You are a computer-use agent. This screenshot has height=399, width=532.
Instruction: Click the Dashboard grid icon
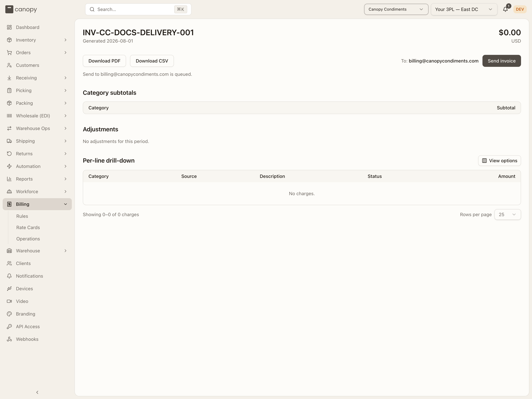[x=9, y=27]
